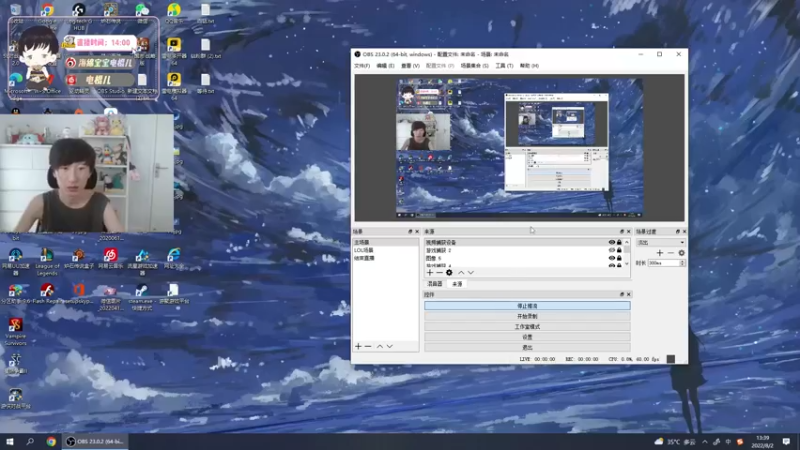Click the Stop Streaming button

click(527, 306)
